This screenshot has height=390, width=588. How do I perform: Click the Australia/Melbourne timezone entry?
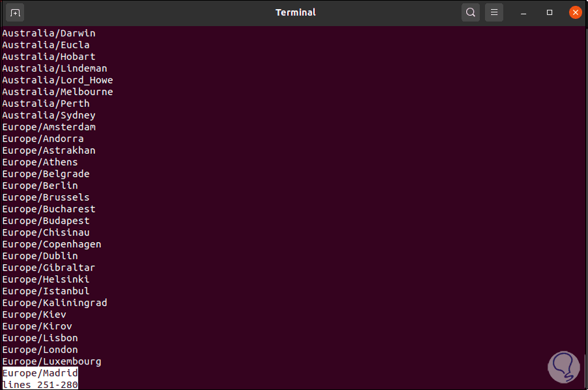57,92
